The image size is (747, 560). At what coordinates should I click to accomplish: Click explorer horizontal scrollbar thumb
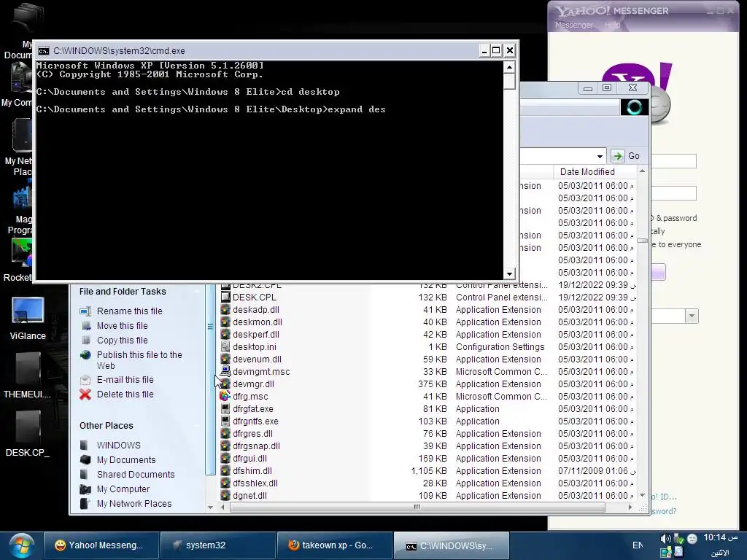point(417,507)
